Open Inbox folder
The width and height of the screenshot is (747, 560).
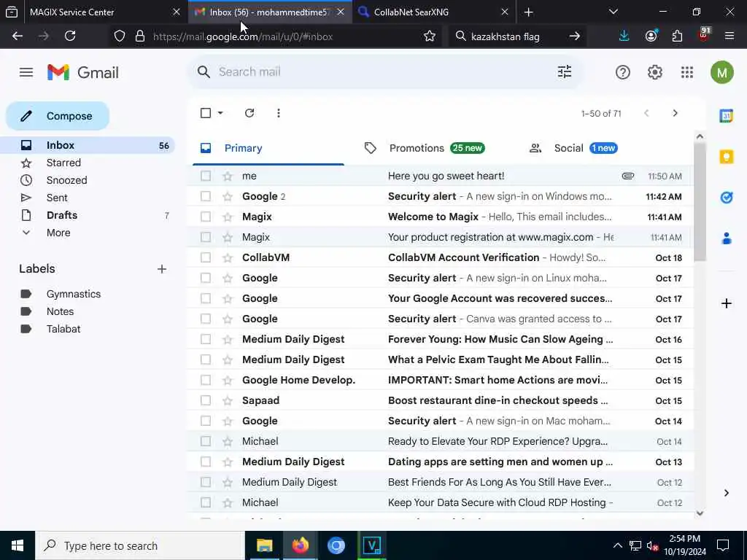88,145
